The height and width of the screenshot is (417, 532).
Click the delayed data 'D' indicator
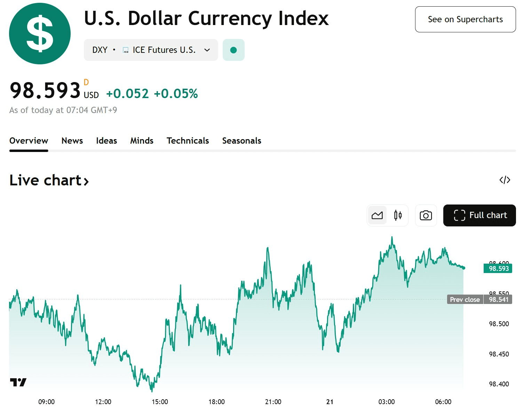click(x=86, y=83)
